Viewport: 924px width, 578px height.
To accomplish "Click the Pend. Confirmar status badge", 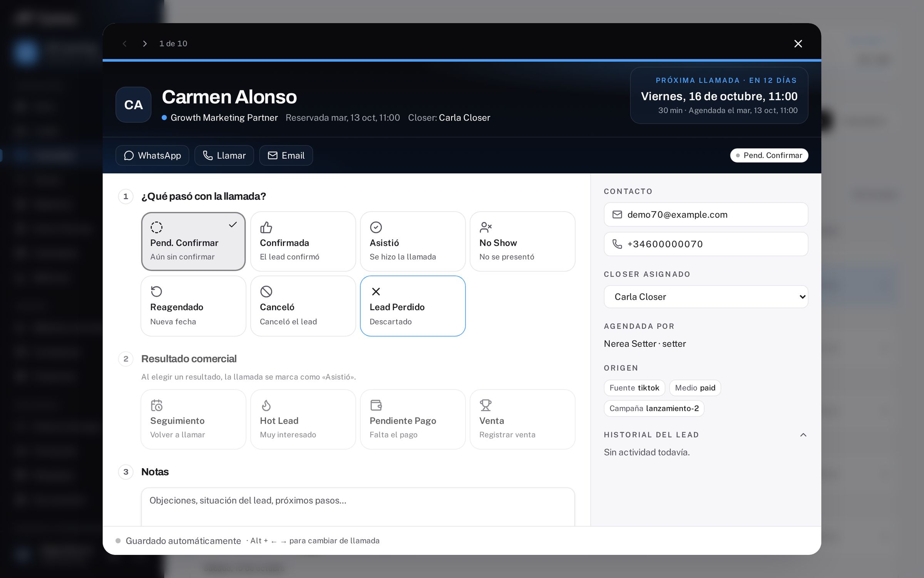I will point(769,155).
